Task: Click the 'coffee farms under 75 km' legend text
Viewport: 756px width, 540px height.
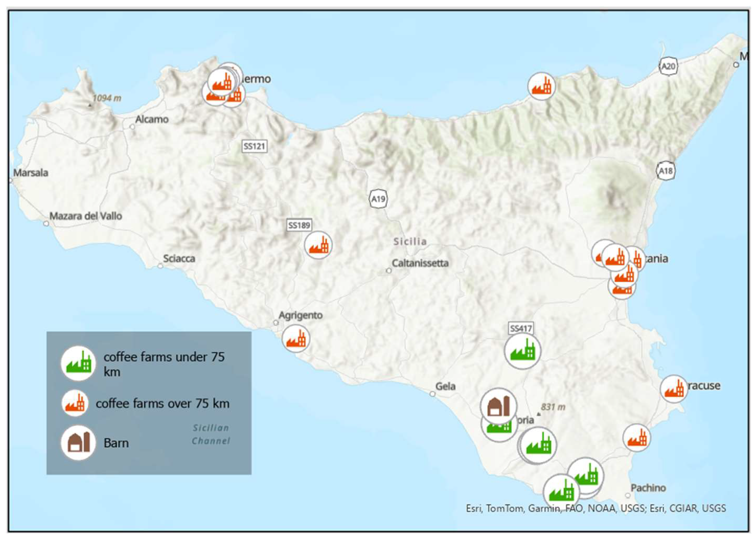Action: 164,364
